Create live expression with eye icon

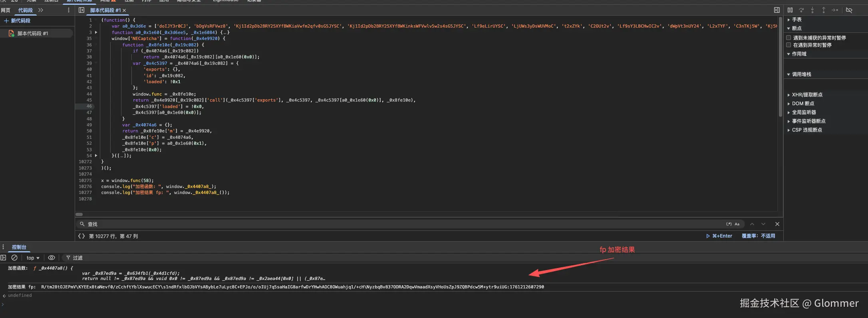[52, 258]
